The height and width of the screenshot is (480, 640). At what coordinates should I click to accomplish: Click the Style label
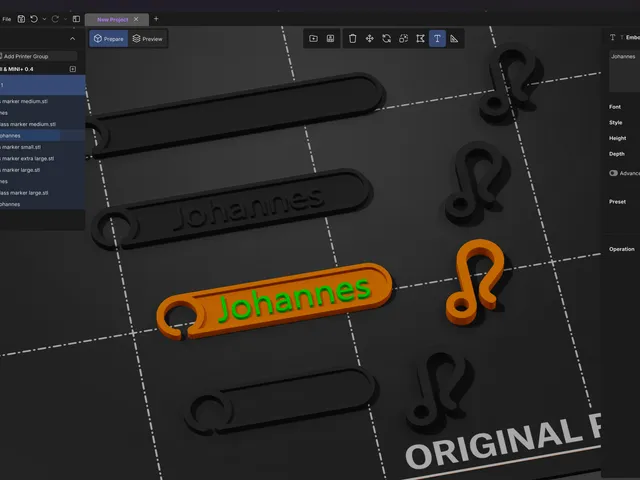tap(616, 122)
